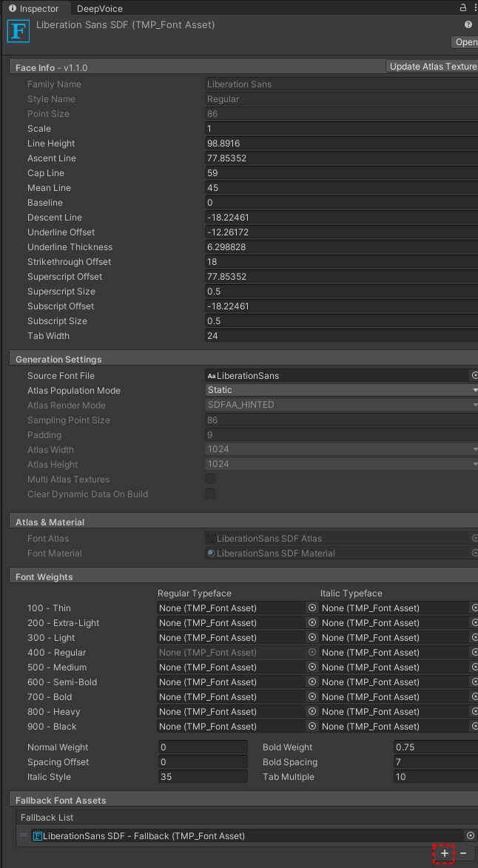Click the LiberationSans source font field
Image resolution: width=478 pixels, height=868 pixels.
coord(337,375)
